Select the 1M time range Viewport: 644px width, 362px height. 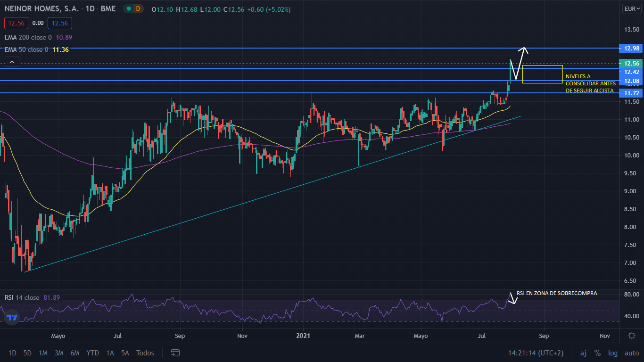coord(43,353)
